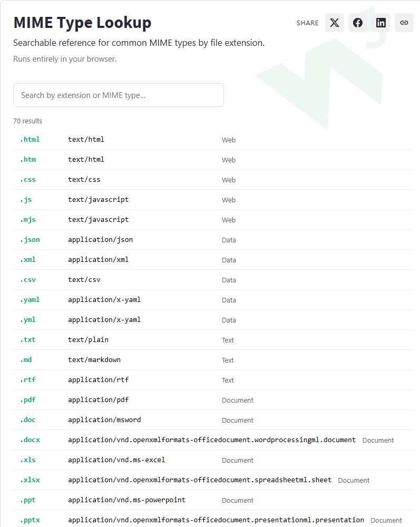
Task: Click the application/json MIME type
Action: pos(101,240)
